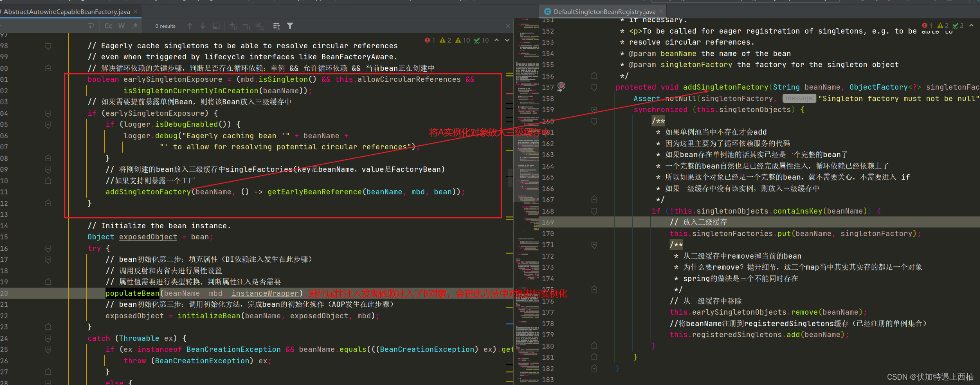Click isSingletonCurrentlyInCreation method call
Viewport: 980px width, 385px height.
[191, 91]
